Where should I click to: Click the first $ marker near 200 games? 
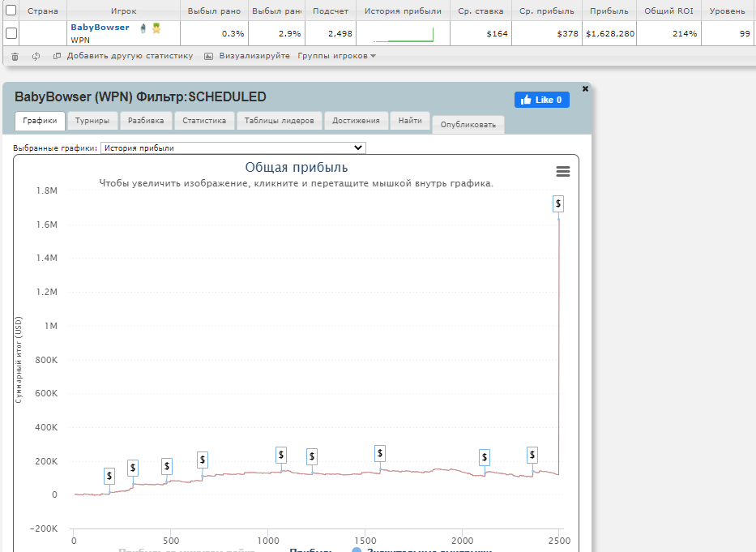click(109, 476)
